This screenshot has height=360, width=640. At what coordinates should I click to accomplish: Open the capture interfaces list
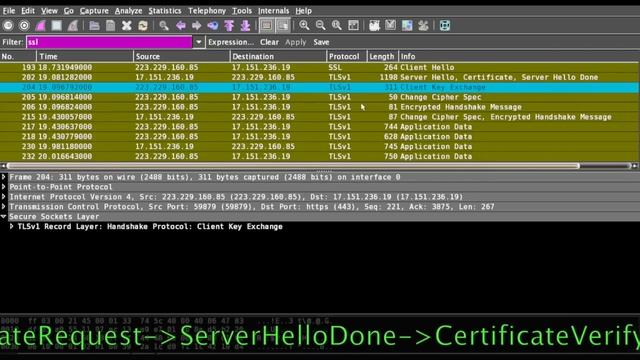click(8, 26)
